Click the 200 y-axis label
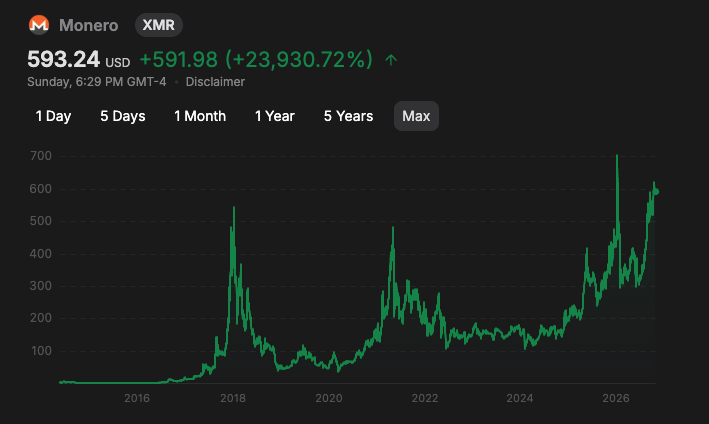This screenshot has height=424, width=709. [41, 318]
